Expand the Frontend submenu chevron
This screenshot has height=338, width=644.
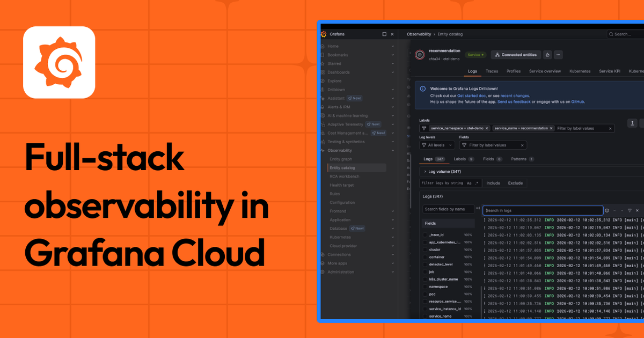[x=393, y=211]
